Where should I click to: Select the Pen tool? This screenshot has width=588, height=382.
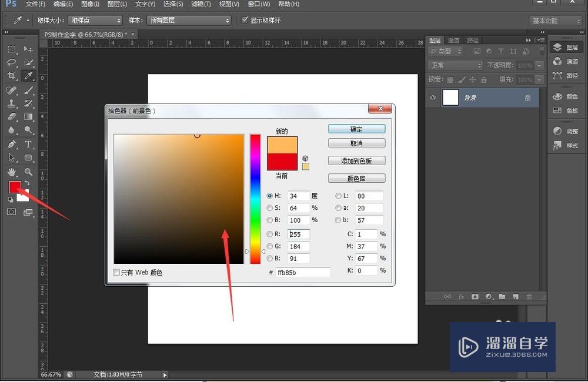point(11,145)
